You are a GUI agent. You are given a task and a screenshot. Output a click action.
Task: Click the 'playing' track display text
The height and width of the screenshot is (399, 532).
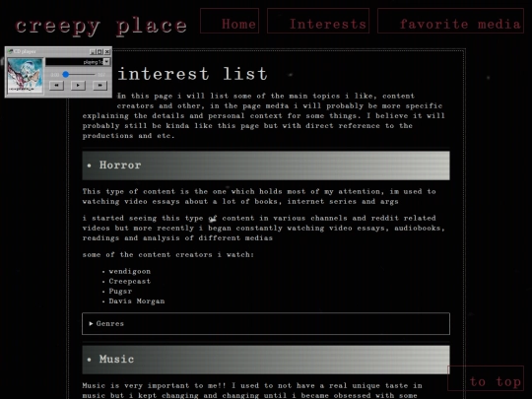93,62
